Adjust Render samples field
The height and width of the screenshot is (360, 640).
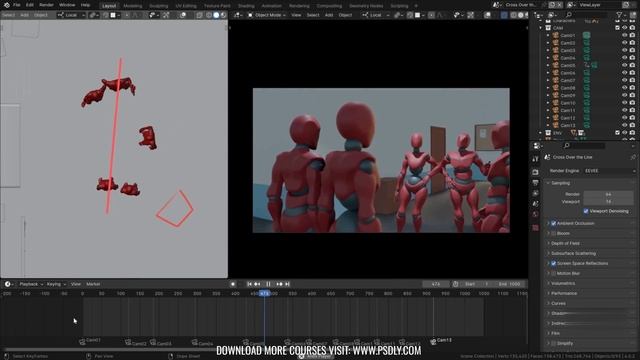click(x=608, y=194)
